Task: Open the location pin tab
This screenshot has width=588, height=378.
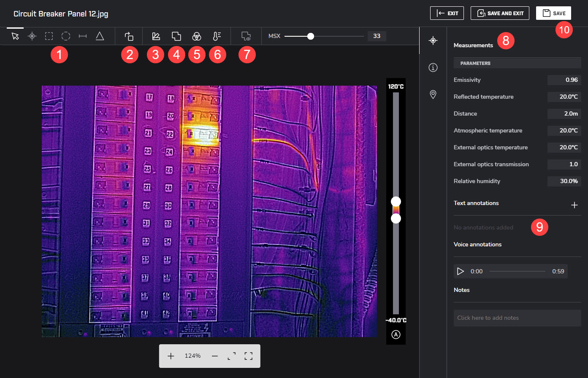Action: coord(433,94)
